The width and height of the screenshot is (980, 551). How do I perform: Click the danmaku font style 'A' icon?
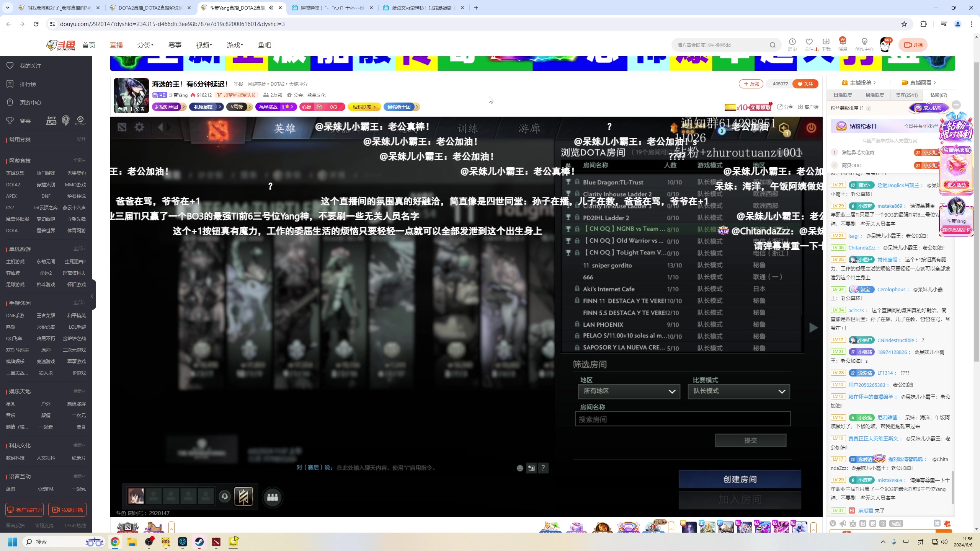[853, 523]
